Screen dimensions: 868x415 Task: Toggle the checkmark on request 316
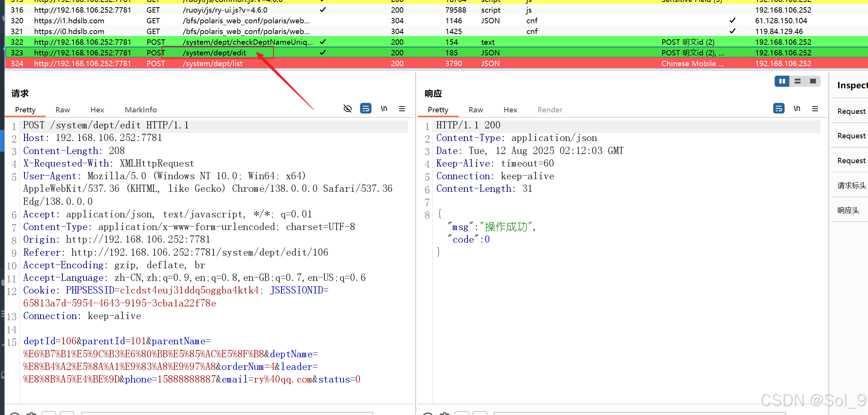click(x=322, y=10)
